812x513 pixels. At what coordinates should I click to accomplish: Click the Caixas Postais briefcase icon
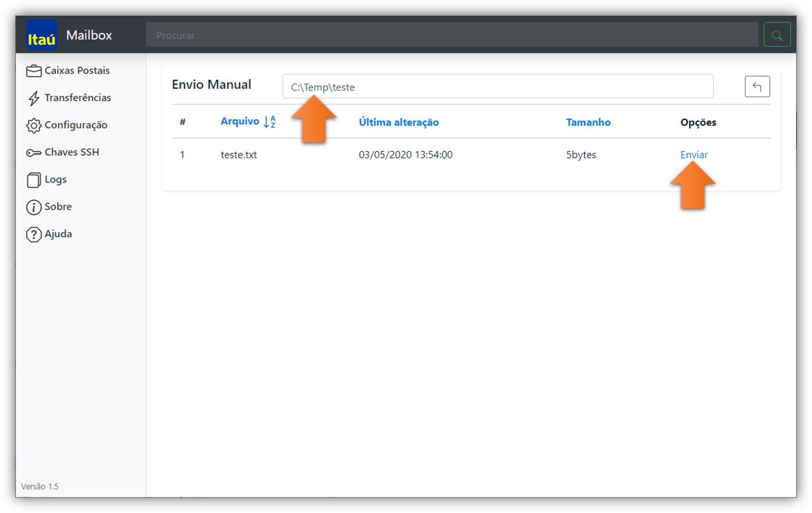(34, 71)
